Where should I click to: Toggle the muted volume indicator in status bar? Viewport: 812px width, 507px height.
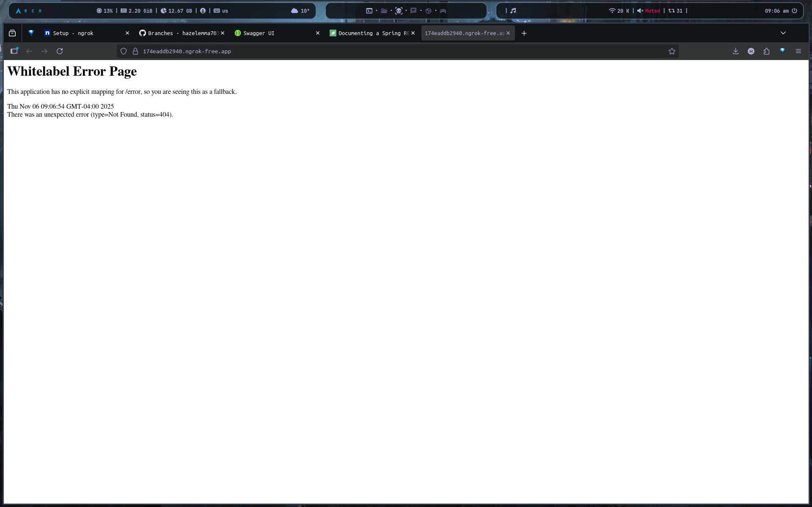click(x=649, y=11)
